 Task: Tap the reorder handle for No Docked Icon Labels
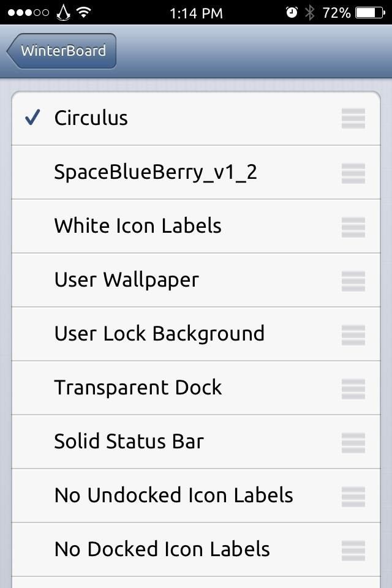click(x=353, y=549)
